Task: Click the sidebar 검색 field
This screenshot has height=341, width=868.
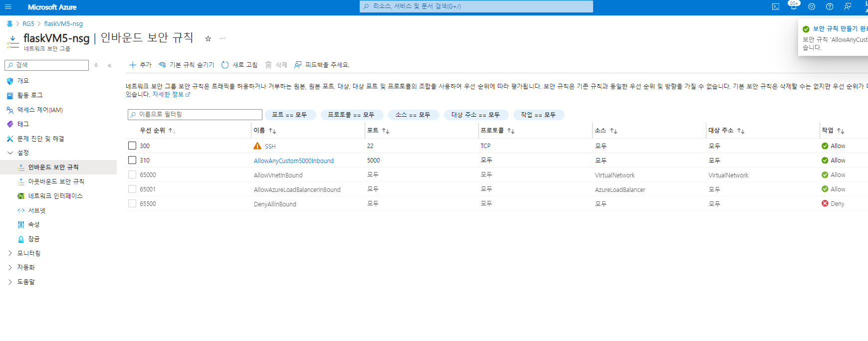Action: coord(47,65)
